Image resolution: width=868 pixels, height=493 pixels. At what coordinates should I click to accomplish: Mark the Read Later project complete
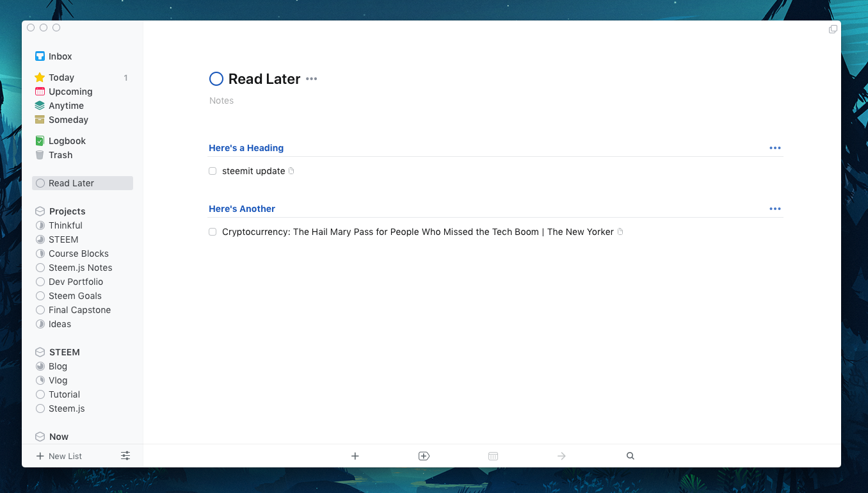216,79
